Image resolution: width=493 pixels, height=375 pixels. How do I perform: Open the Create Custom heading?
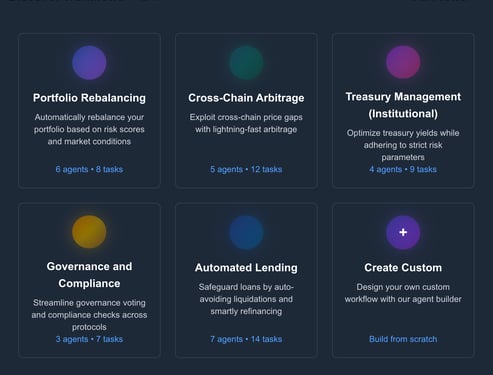click(403, 268)
